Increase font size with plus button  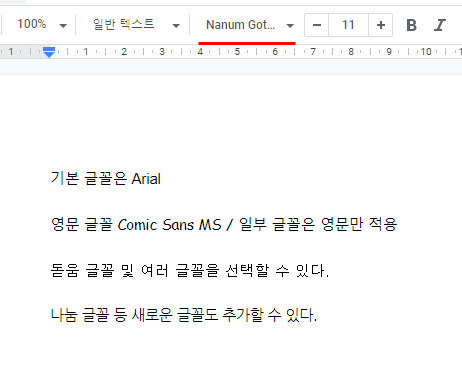coord(381,25)
